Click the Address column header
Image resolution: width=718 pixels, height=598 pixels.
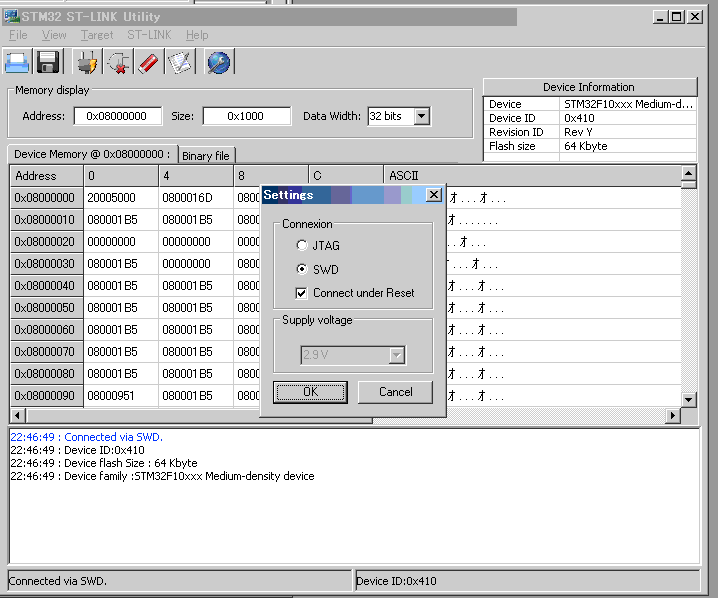[x=47, y=176]
